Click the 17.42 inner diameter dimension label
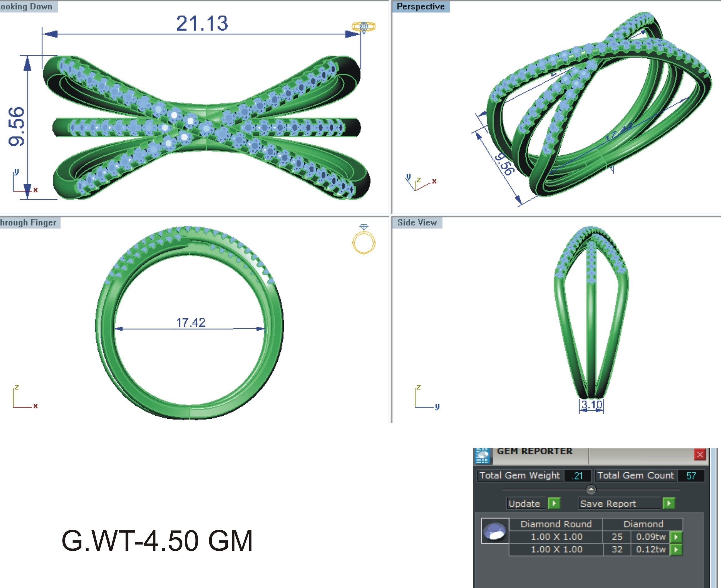Image resolution: width=724 pixels, height=588 pixels. pyautogui.click(x=191, y=322)
